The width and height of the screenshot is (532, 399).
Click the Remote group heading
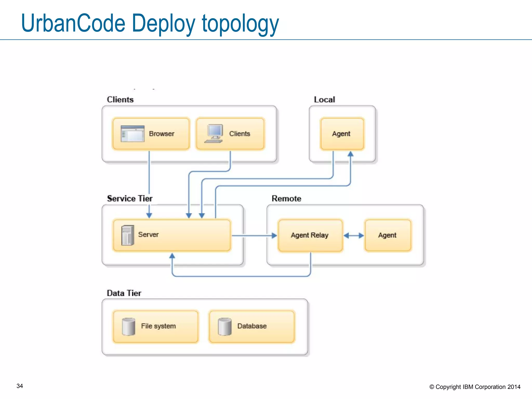286,198
